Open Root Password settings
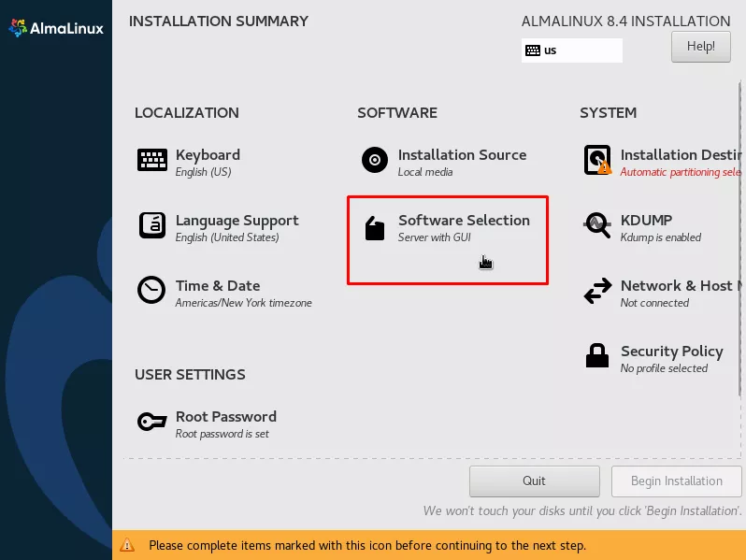Screen dimensions: 746x560 207,424
